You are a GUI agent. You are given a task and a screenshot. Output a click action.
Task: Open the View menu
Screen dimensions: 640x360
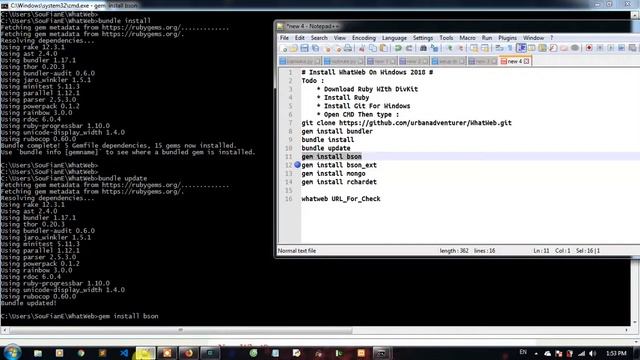click(x=340, y=38)
